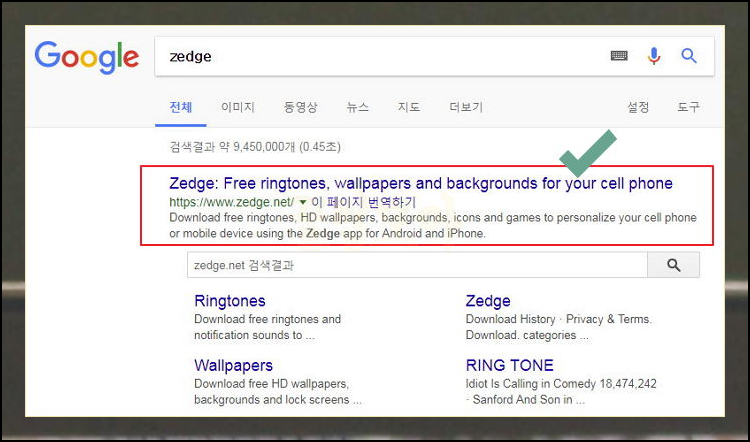Open the Wallpapers sitelink
The image size is (750, 442).
(233, 365)
